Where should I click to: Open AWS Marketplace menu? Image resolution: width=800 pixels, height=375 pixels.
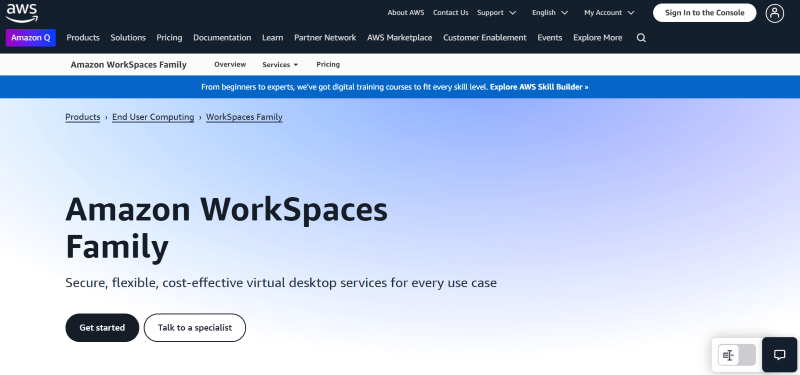(399, 38)
